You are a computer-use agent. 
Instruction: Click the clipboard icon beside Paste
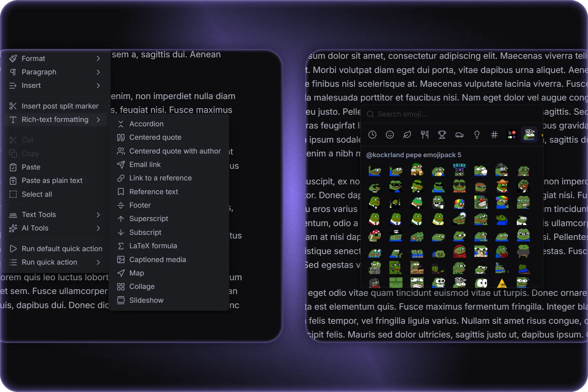pyautogui.click(x=13, y=167)
